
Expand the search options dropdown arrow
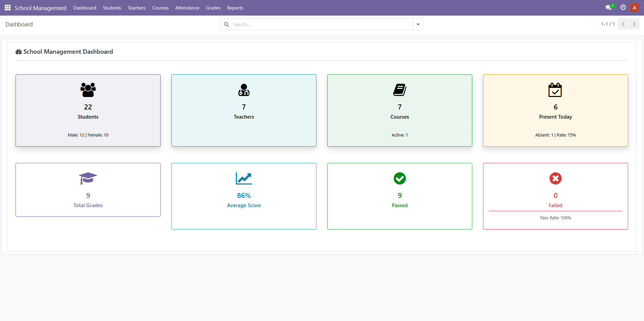click(x=418, y=24)
